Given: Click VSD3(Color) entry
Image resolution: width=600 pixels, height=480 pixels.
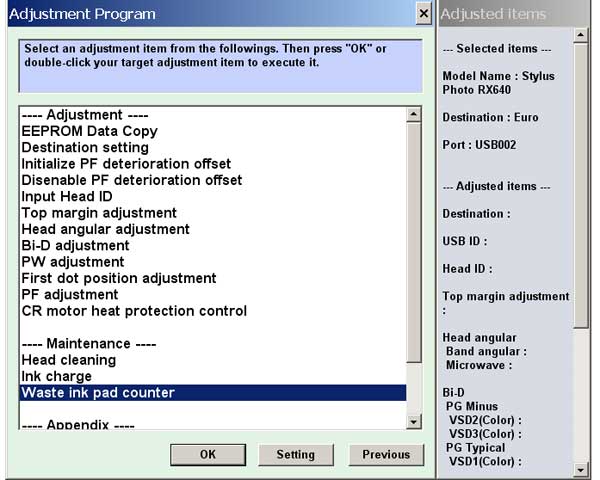Looking at the screenshot, I should (x=486, y=434).
